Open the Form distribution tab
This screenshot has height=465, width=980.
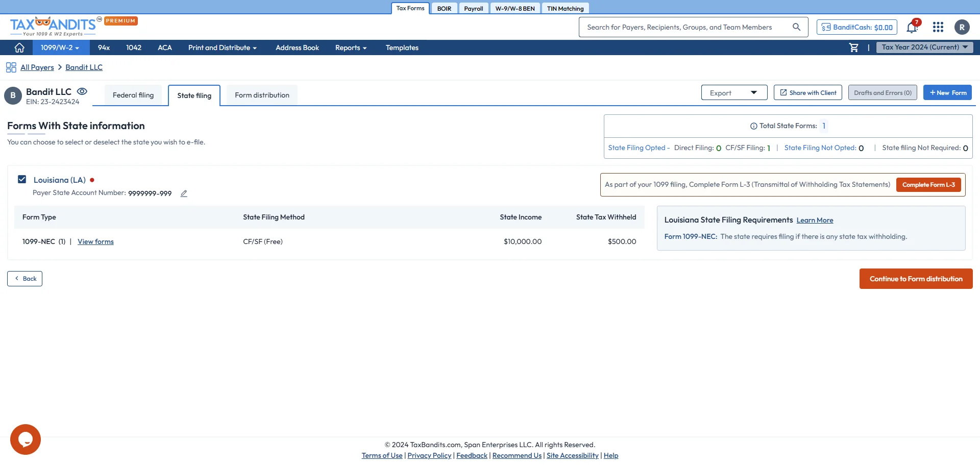click(262, 95)
